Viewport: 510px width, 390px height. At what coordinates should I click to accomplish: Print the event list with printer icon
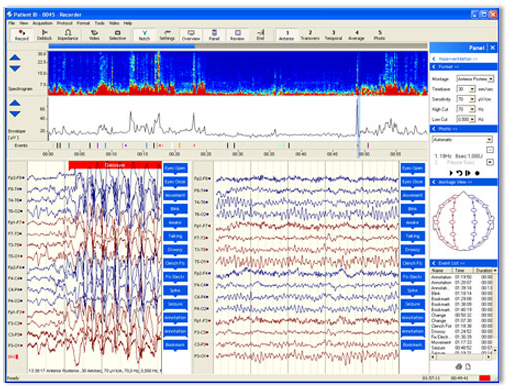point(459,367)
